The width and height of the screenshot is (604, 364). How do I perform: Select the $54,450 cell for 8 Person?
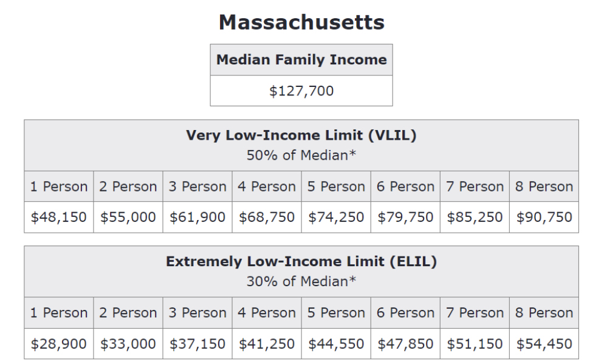pos(544,343)
